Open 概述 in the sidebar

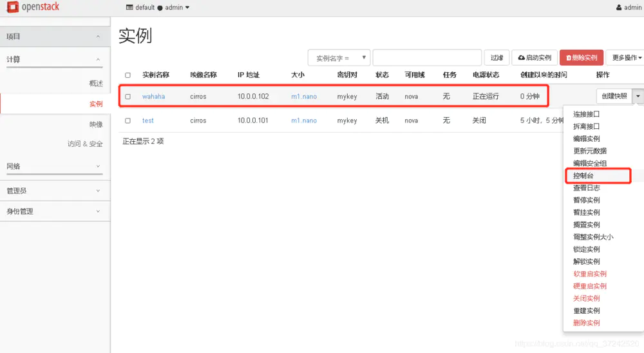click(96, 84)
